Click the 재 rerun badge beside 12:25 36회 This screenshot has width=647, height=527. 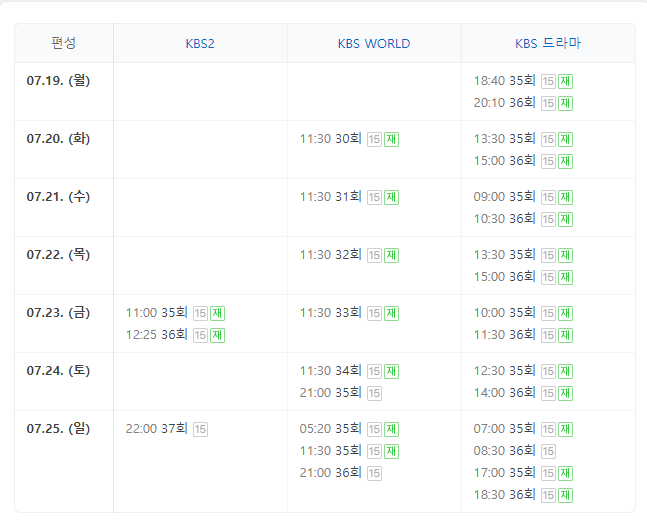tap(217, 335)
